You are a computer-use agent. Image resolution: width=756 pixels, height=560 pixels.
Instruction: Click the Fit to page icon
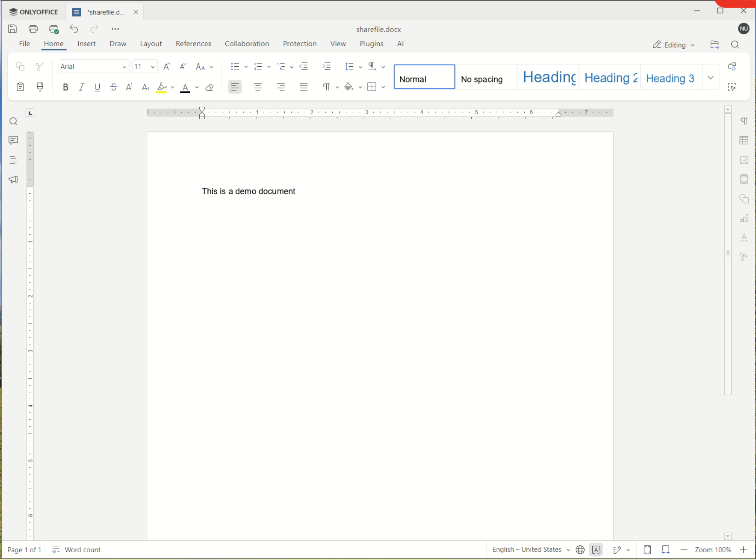pos(647,550)
